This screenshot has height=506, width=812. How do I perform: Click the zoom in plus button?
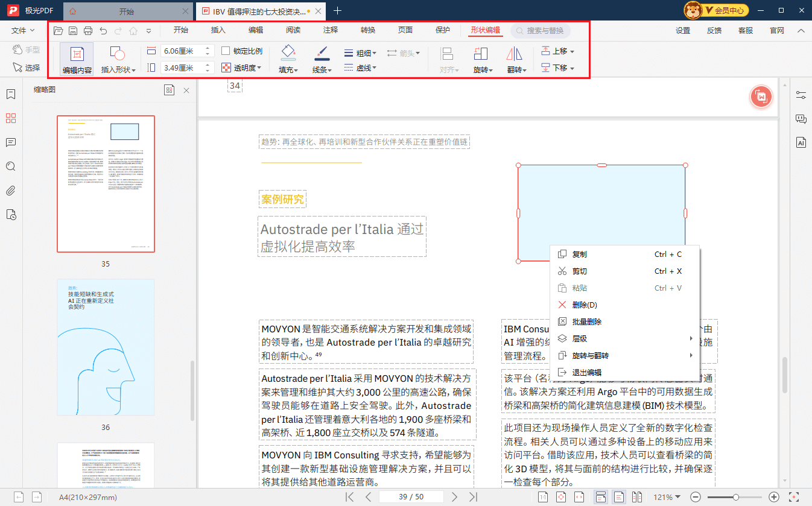point(775,497)
